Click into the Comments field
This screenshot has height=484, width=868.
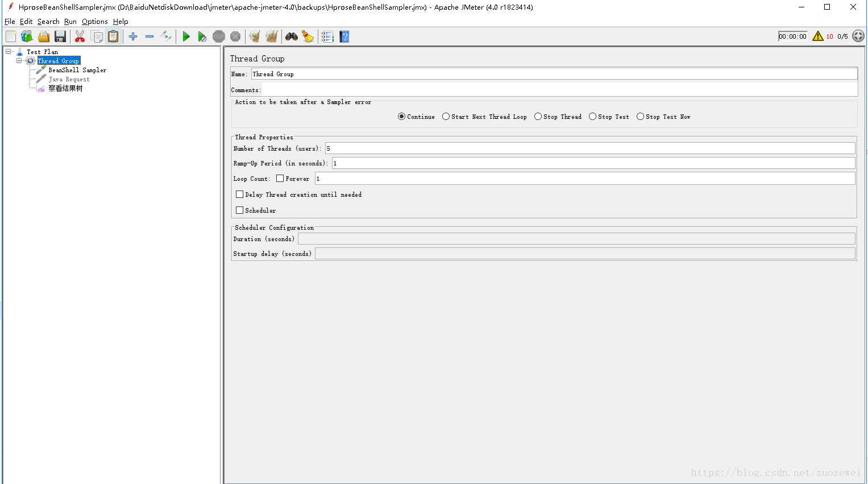(x=559, y=90)
